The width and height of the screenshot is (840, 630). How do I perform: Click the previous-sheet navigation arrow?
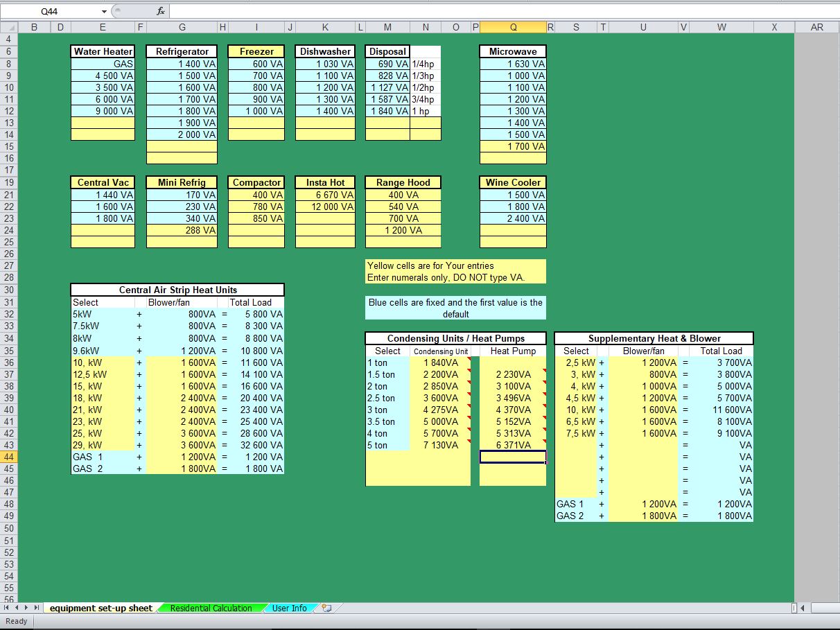coord(15,608)
